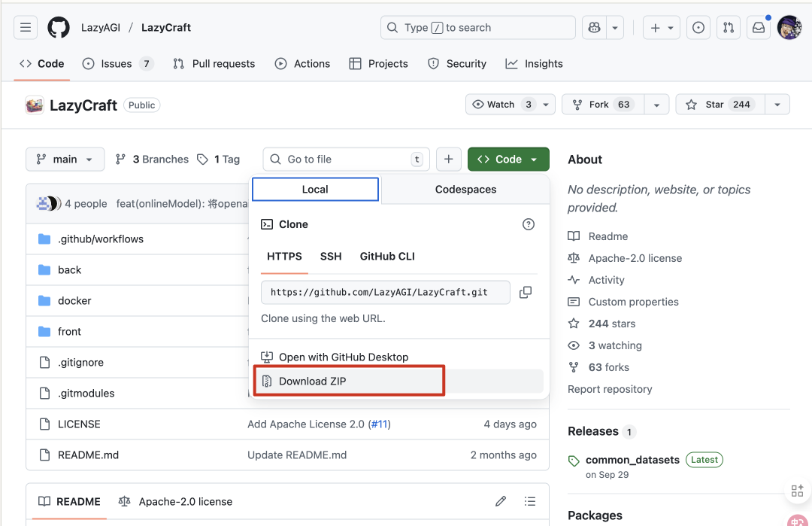Viewport: 812px width, 526px height.
Task: Open the Copilot chat icon
Action: coord(594,28)
